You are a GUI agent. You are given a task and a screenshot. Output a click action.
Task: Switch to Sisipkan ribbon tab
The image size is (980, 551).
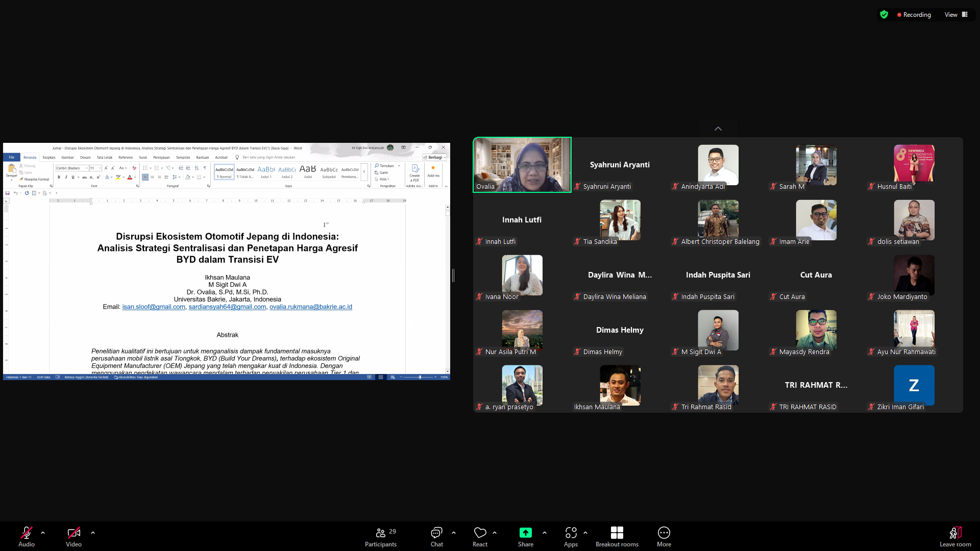(x=49, y=157)
